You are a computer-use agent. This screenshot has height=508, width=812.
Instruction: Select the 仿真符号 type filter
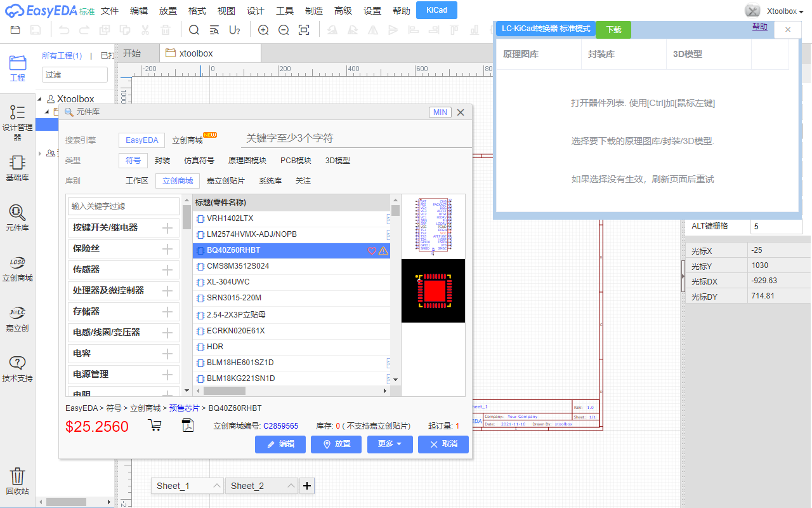pyautogui.click(x=199, y=161)
